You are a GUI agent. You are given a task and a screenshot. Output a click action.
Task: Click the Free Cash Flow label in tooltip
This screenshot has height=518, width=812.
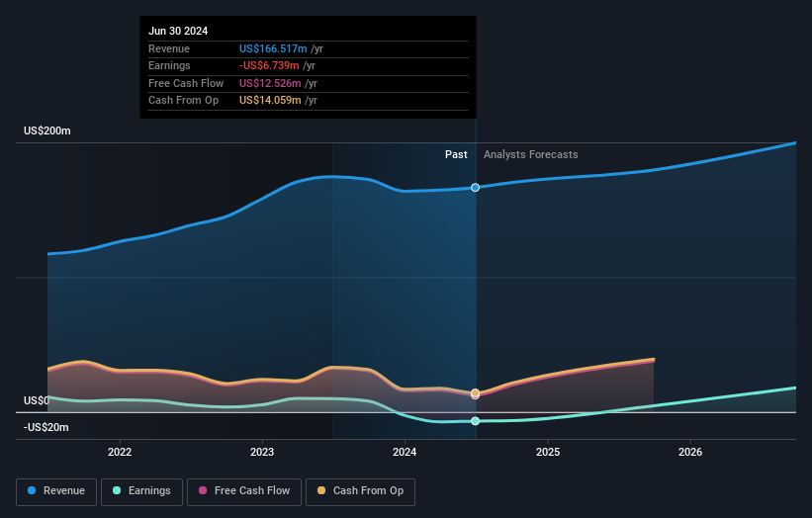coord(186,83)
